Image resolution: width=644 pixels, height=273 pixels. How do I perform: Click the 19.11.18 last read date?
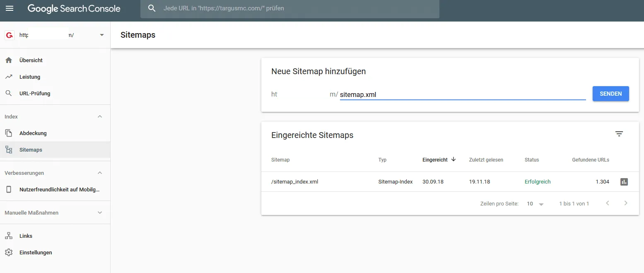480,181
